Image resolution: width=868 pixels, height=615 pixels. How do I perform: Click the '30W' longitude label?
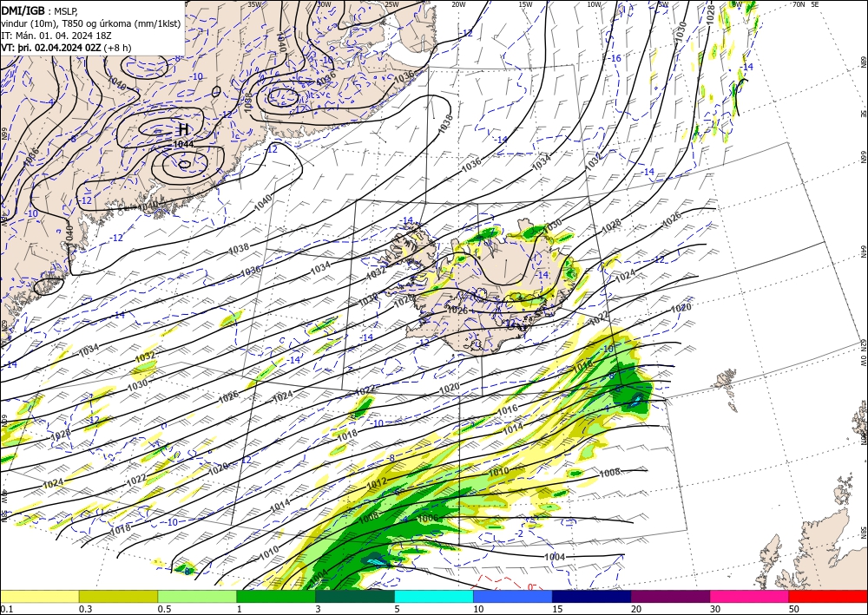click(324, 4)
